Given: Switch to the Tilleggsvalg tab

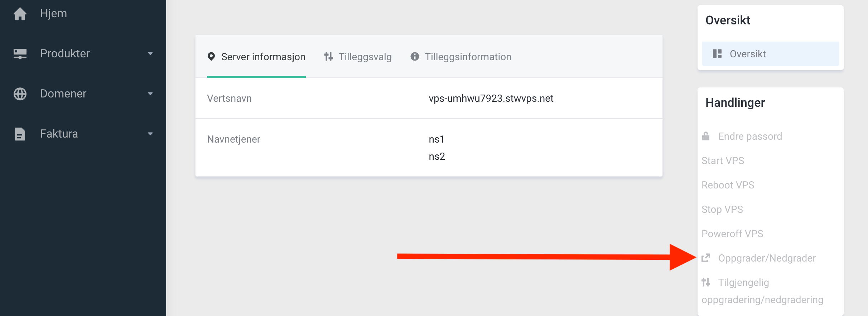Looking at the screenshot, I should pos(358,57).
